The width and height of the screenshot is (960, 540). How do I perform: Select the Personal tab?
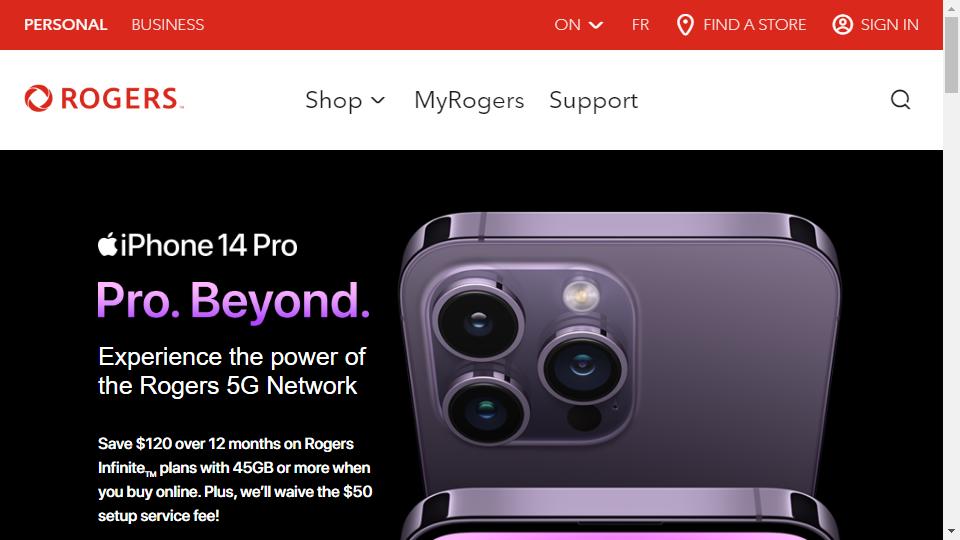click(66, 24)
